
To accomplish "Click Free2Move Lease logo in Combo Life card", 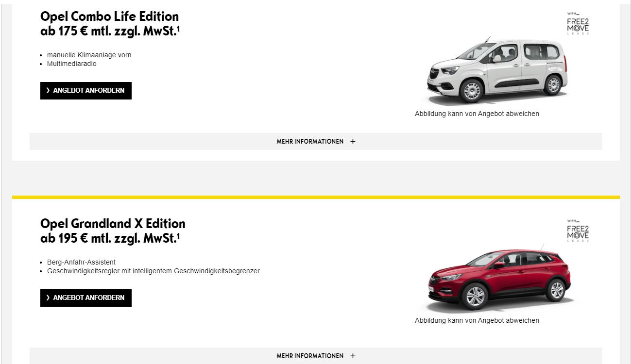I will point(578,24).
